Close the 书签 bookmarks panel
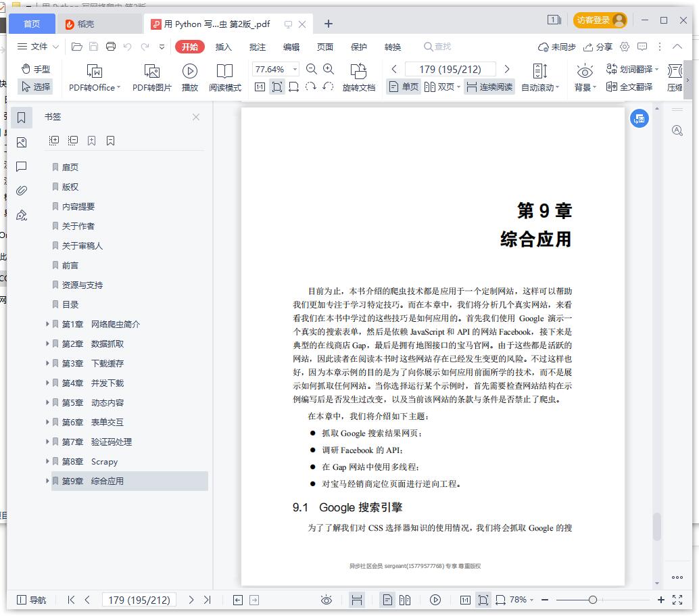 (x=195, y=117)
